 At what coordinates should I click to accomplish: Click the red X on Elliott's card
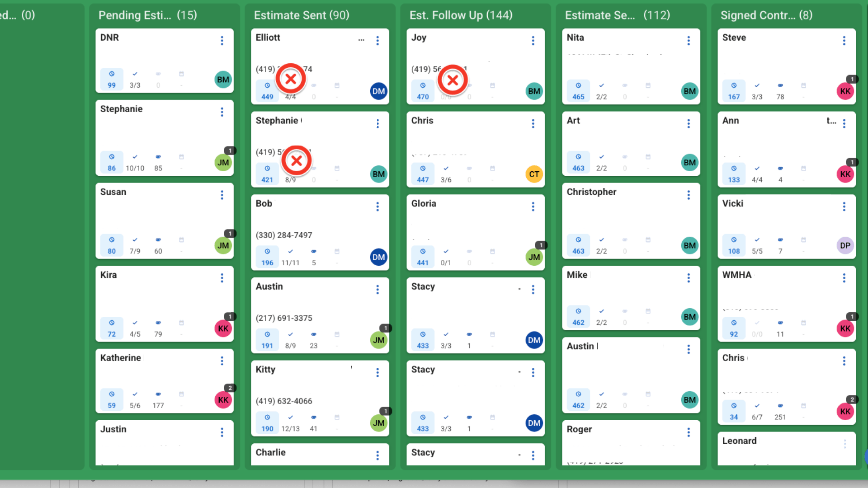[291, 79]
